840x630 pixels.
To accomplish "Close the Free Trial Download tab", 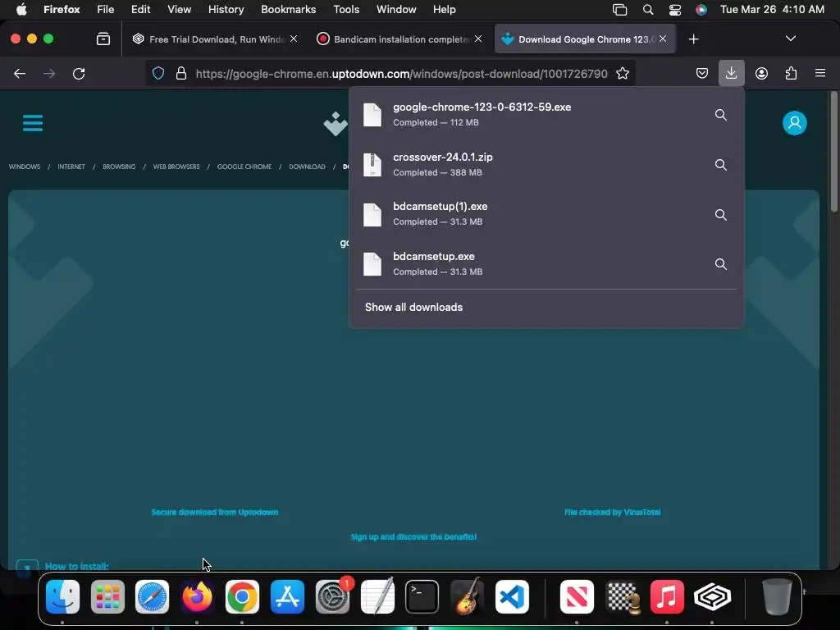I will coord(294,39).
